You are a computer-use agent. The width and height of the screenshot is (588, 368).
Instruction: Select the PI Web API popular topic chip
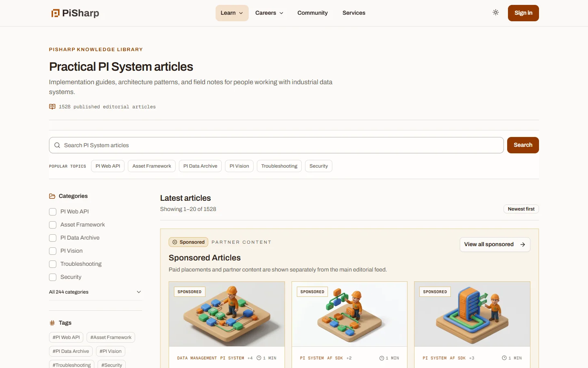tap(108, 166)
